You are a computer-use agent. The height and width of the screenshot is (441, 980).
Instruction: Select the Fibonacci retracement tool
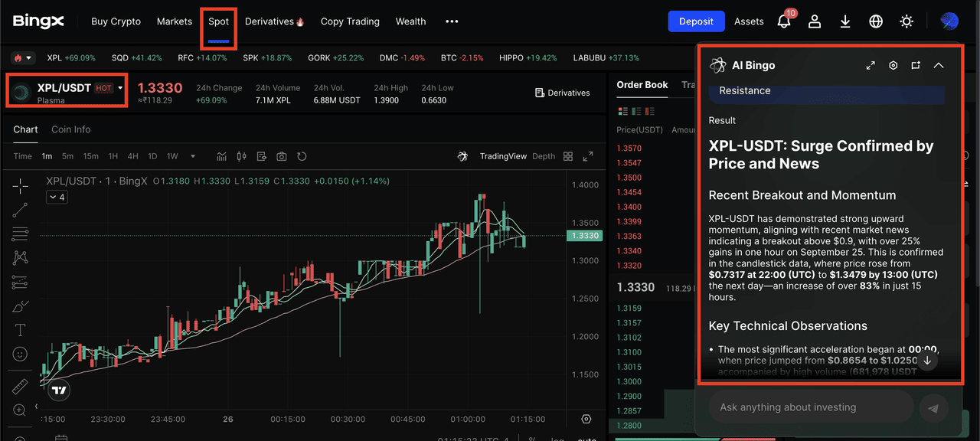click(21, 234)
